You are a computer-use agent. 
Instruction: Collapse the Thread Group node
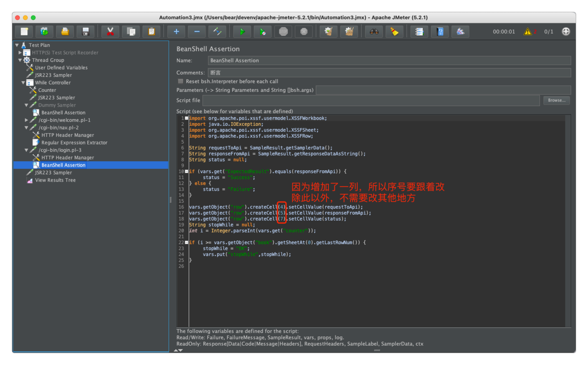20,60
